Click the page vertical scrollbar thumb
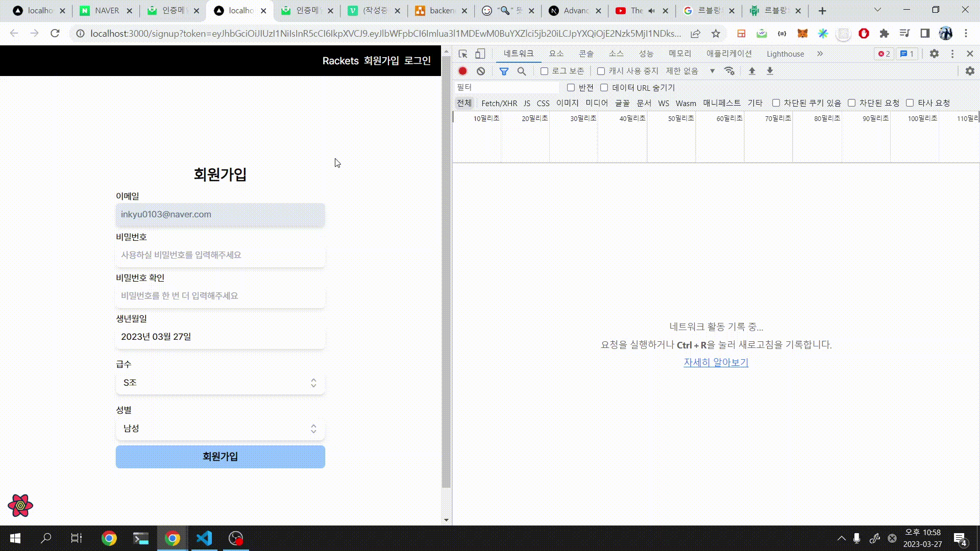 tap(446, 272)
